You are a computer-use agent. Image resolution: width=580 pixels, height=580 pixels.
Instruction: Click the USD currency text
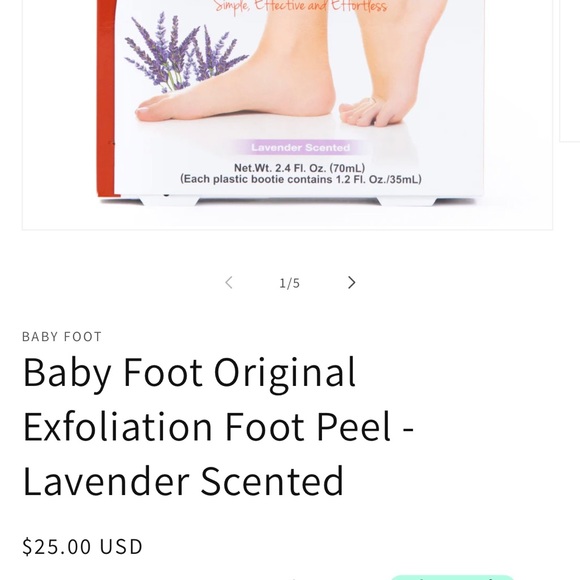point(121,546)
